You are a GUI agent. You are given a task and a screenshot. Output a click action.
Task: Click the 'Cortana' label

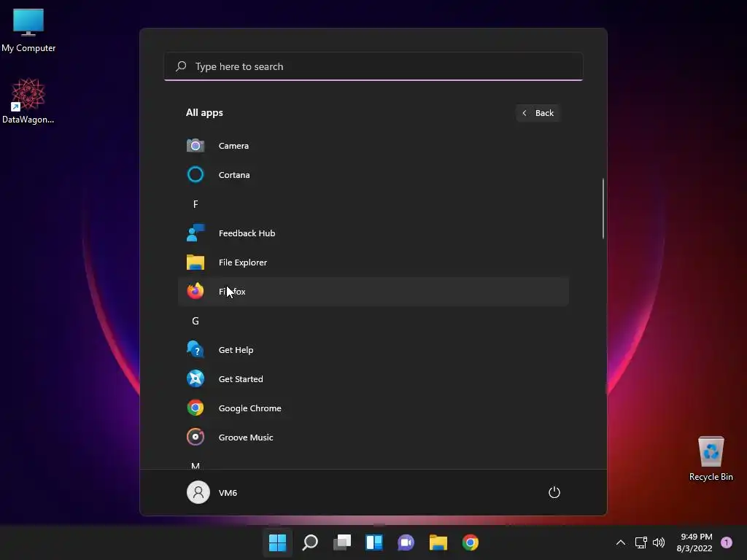[x=234, y=174]
